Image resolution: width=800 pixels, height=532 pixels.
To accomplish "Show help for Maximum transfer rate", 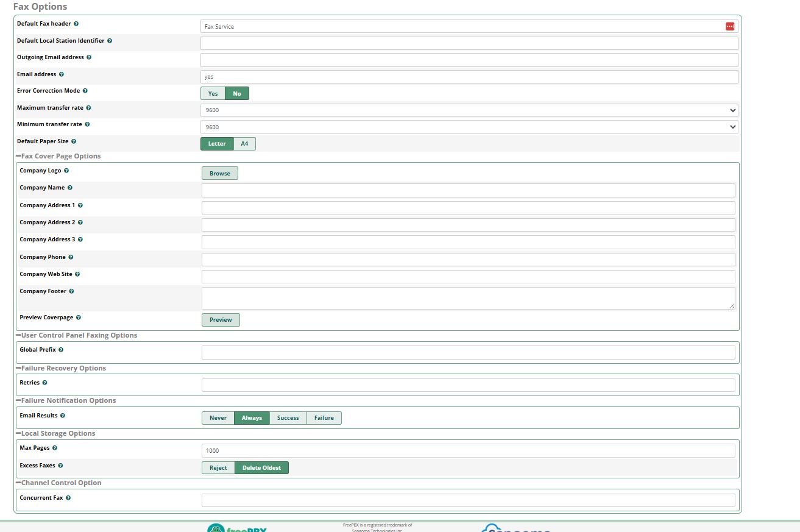I will [x=88, y=108].
